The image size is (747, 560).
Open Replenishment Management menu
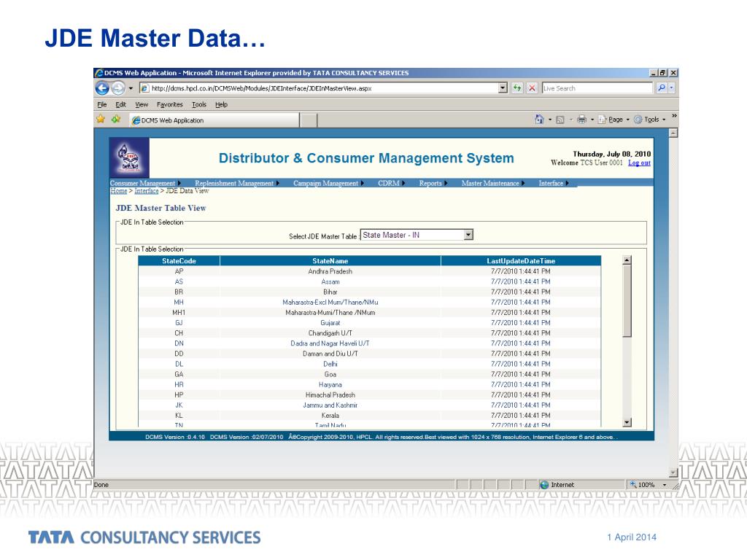pos(237,183)
